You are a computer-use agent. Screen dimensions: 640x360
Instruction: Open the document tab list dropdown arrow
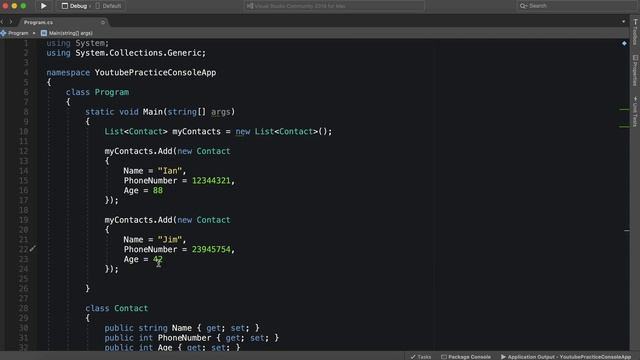(x=623, y=22)
